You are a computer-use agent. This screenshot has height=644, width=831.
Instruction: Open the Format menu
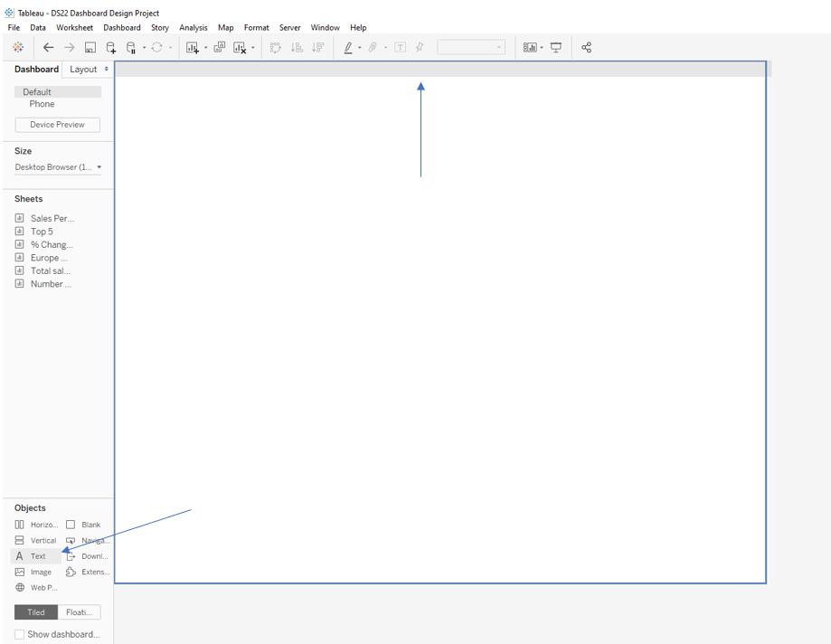(257, 27)
